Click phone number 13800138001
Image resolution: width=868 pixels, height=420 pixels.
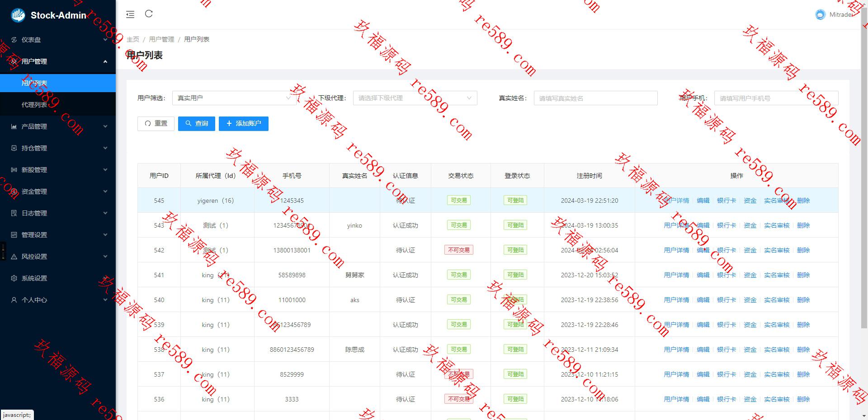pyautogui.click(x=292, y=250)
